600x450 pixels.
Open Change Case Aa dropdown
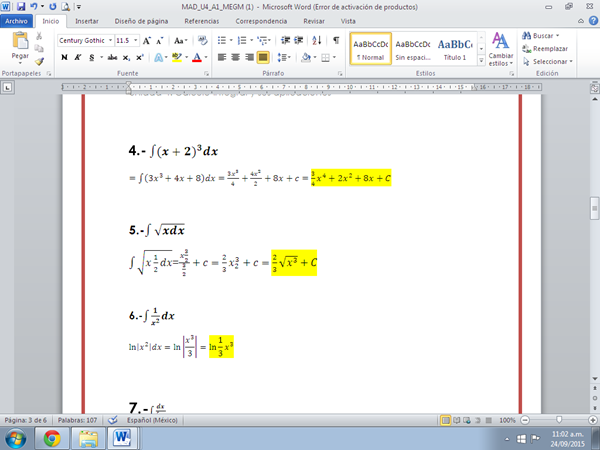[181, 40]
